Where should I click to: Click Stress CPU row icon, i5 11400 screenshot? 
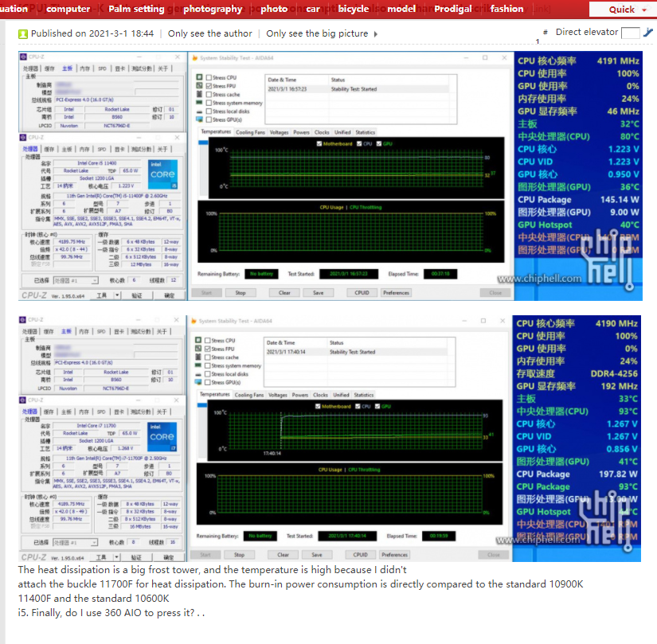pyautogui.click(x=199, y=77)
